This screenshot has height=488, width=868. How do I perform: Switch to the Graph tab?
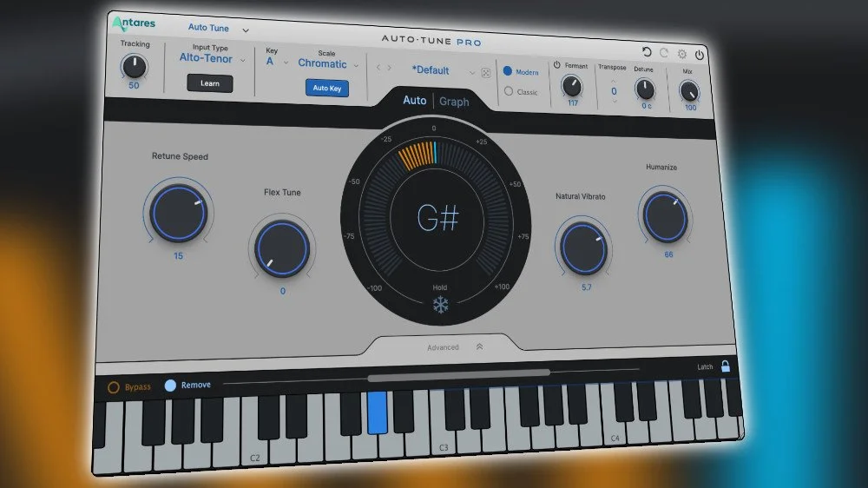click(454, 102)
